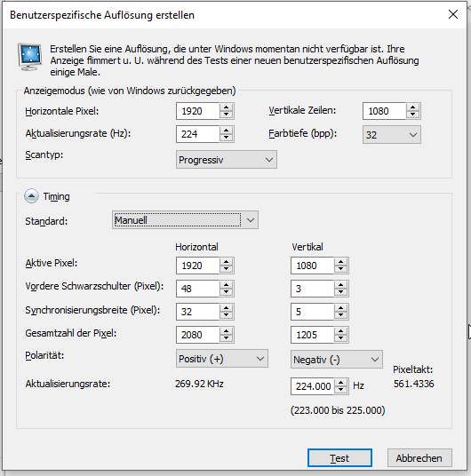Click the monitor icon beside description
The image size is (471, 476).
(30, 57)
